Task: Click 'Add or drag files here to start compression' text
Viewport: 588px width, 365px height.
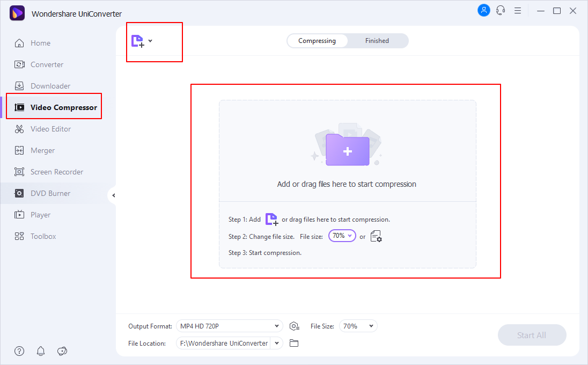Action: click(x=347, y=184)
